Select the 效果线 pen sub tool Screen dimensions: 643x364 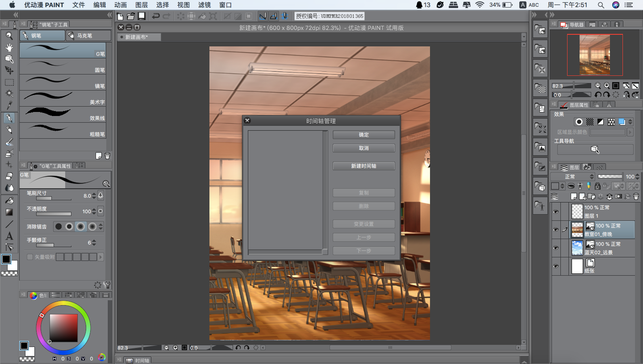coord(63,115)
